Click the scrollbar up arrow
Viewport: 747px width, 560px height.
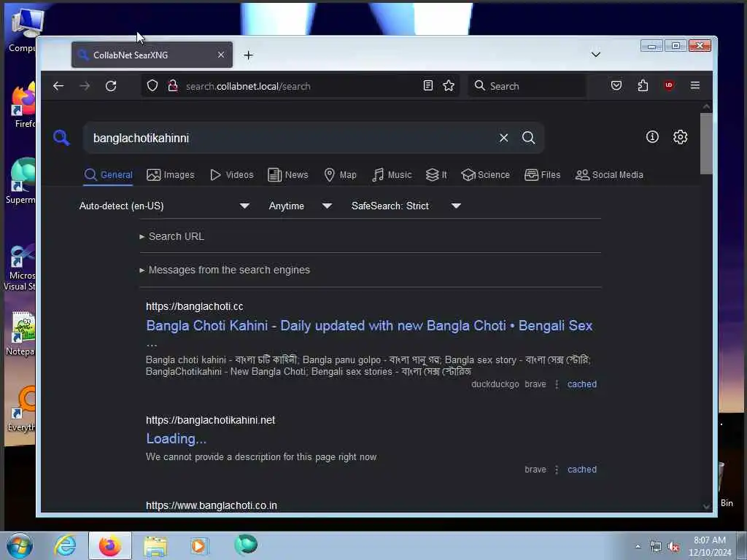pyautogui.click(x=706, y=106)
